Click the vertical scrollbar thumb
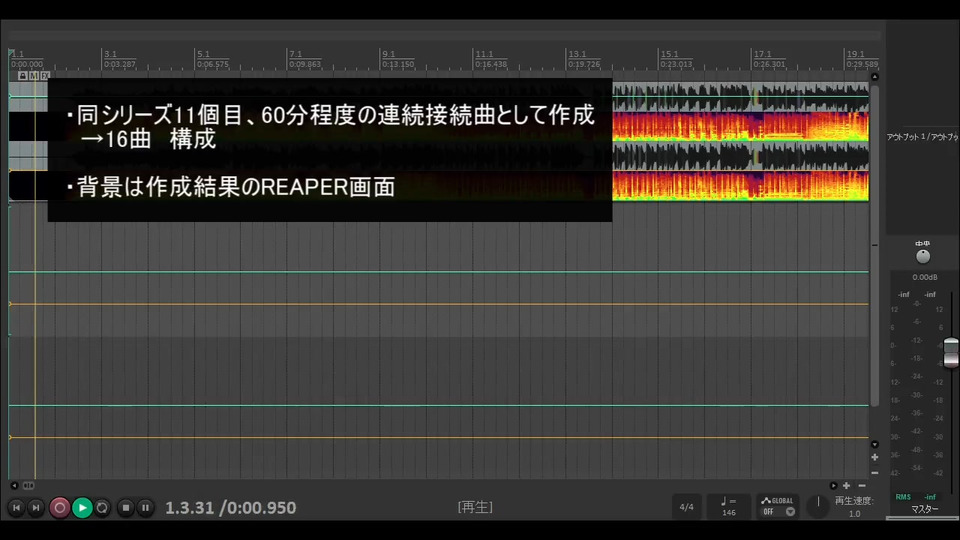This screenshot has height=540, width=960. 875,245
